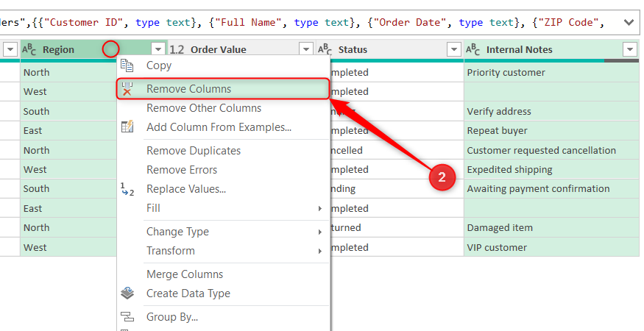Viewport: 644px width, 331px height.
Task: Click the 'Verify address' cell
Action: pos(551,111)
